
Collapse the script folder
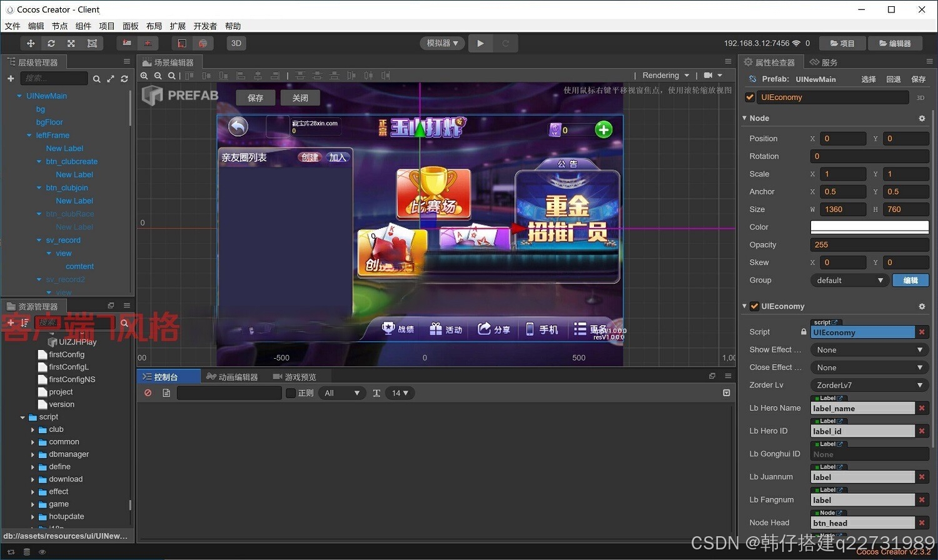[23, 417]
